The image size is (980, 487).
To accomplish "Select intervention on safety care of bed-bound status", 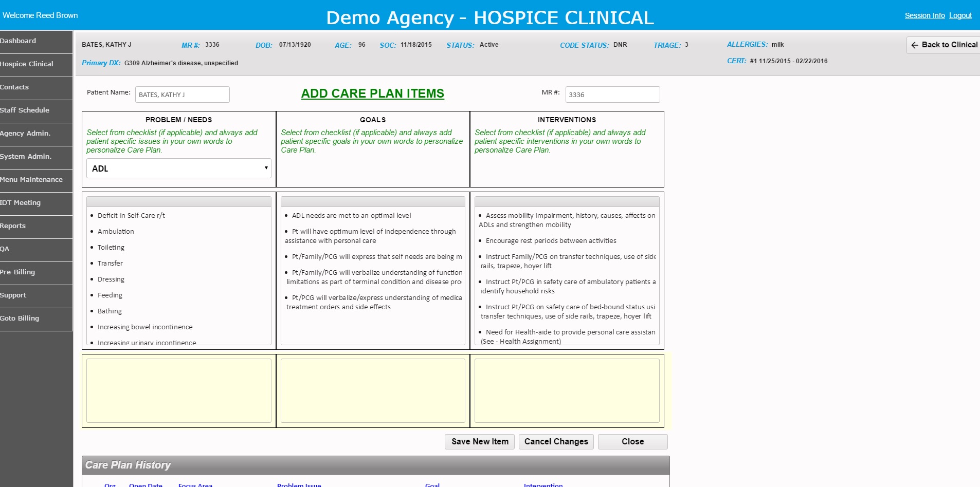I will pos(568,311).
